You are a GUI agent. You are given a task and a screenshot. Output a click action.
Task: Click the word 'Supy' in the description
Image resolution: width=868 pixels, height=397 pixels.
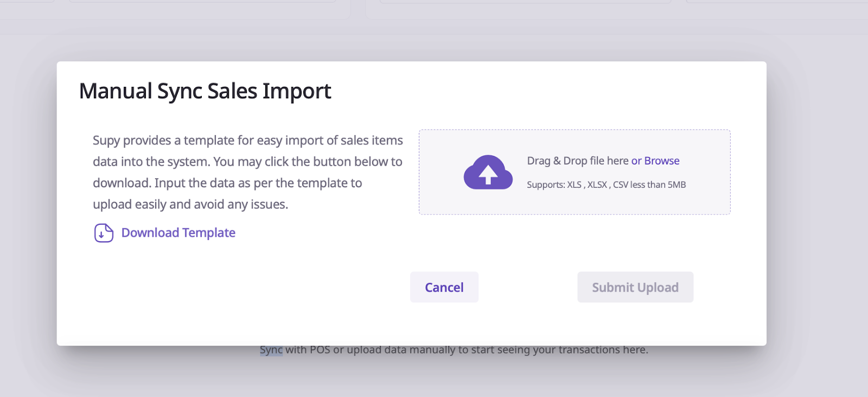click(106, 141)
